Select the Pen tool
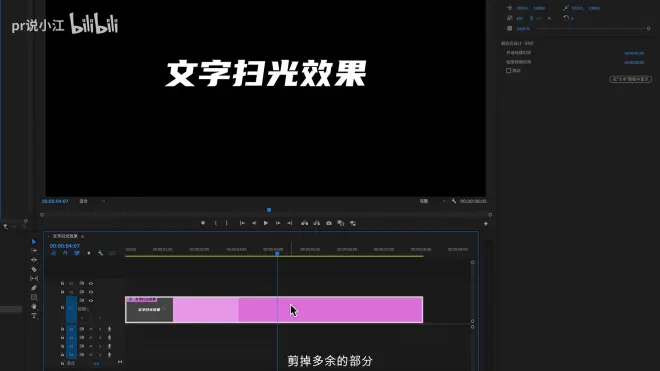 coord(34,288)
